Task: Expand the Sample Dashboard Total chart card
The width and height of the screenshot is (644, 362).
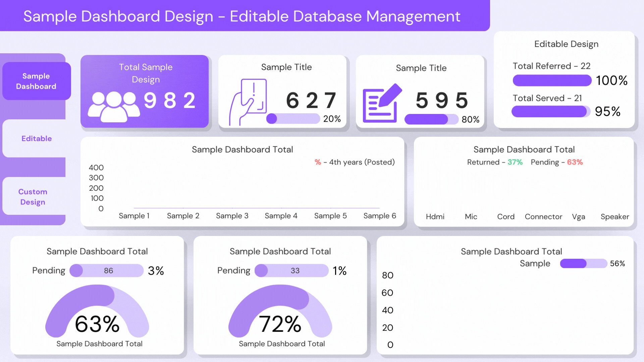Action: 242,149
